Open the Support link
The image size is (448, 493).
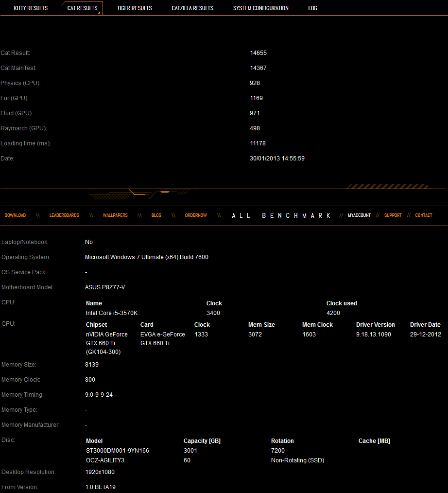pyautogui.click(x=393, y=215)
